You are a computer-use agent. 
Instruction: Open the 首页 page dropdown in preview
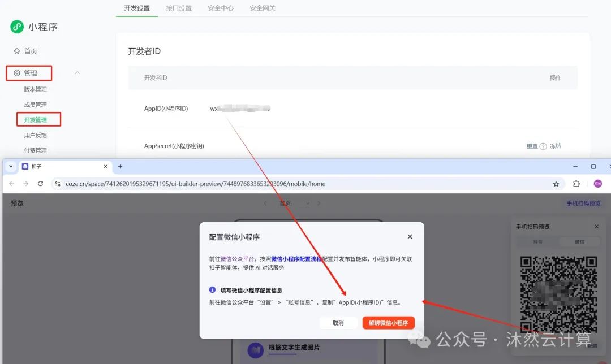pos(308,203)
